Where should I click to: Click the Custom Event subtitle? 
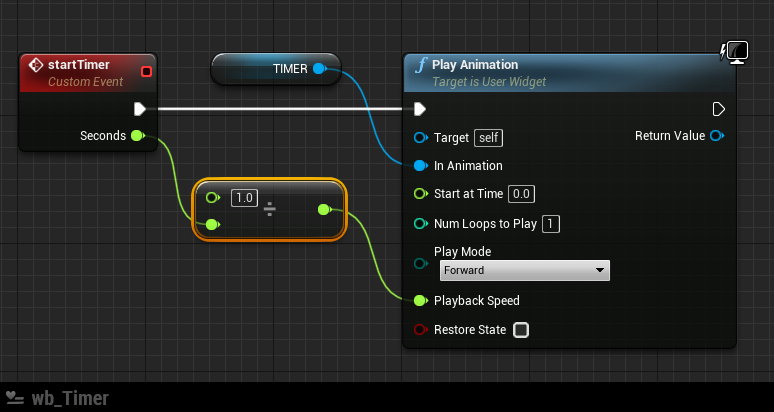coord(85,82)
